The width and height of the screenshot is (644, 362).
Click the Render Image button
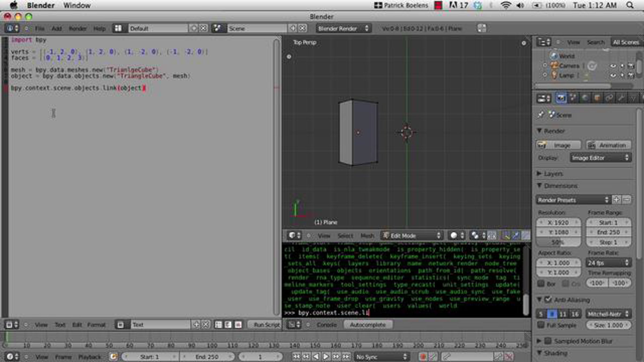click(x=558, y=145)
